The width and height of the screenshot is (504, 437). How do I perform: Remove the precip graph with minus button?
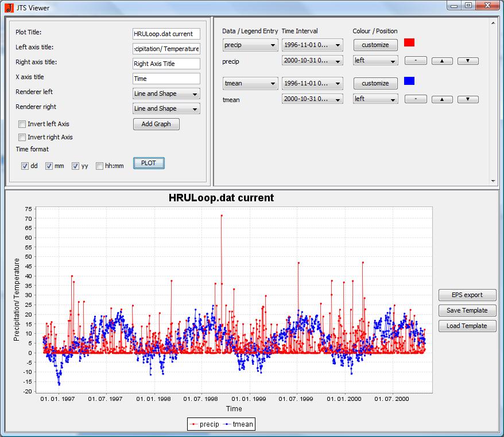pos(416,61)
